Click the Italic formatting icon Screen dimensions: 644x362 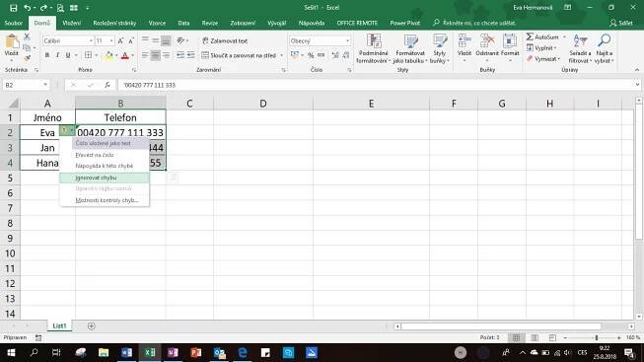coord(57,55)
